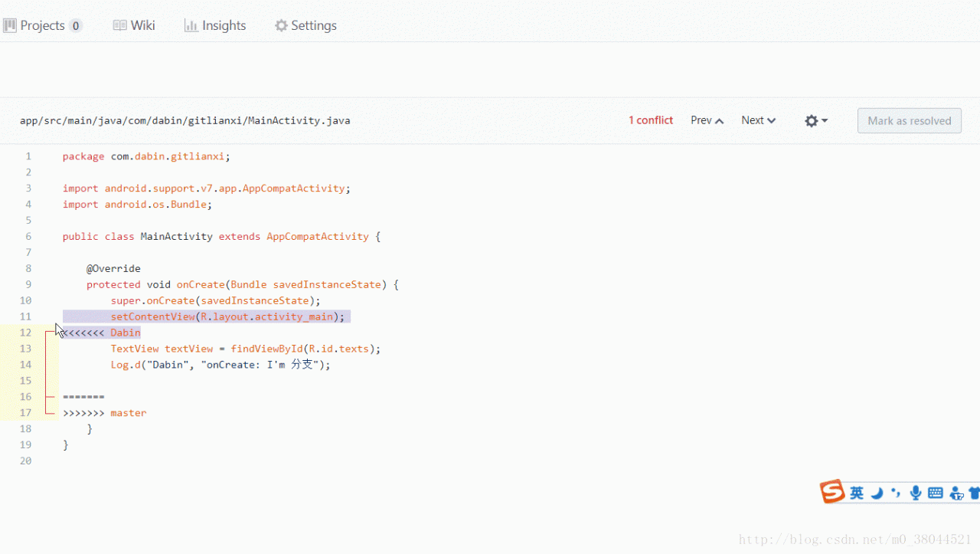Click the '1 conflict' indicator text
Viewport: 980px width, 554px height.
[x=651, y=120]
